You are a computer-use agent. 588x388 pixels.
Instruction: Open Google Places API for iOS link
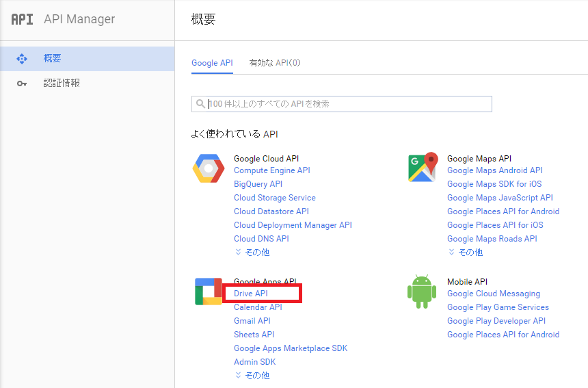click(495, 225)
